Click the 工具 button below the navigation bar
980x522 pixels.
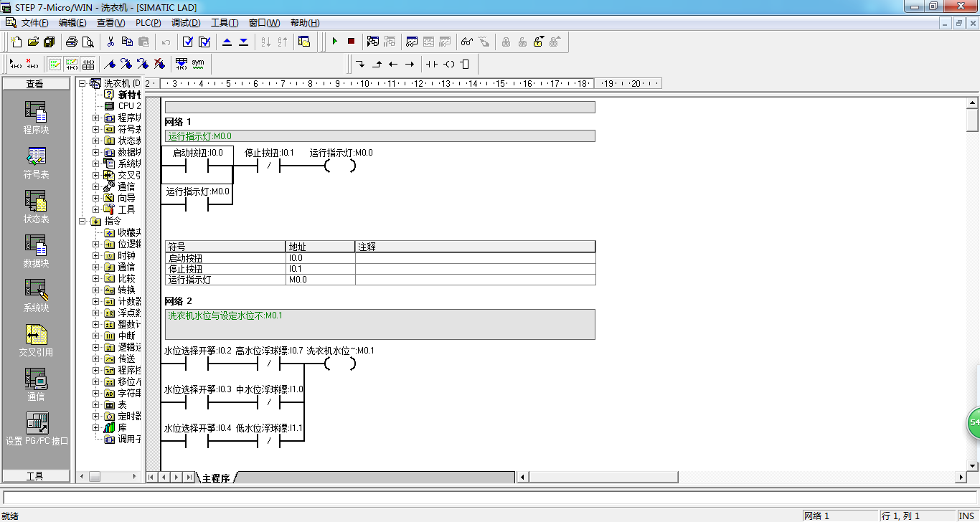point(35,476)
